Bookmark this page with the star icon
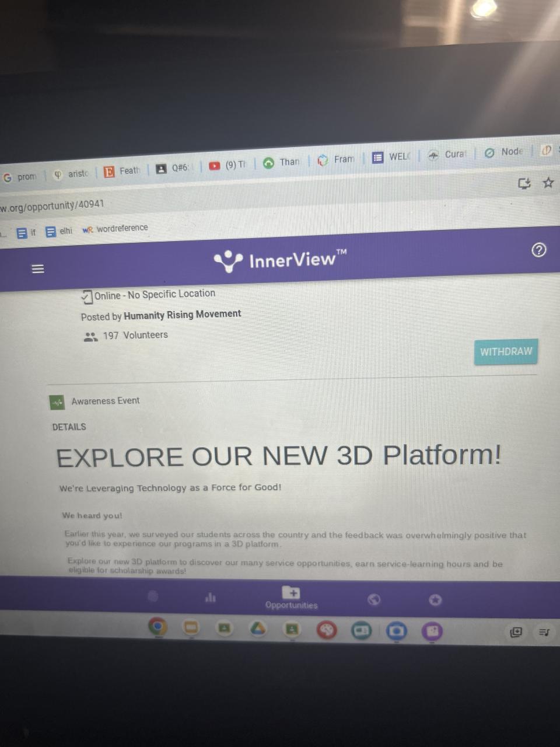This screenshot has width=560, height=747. point(548,183)
